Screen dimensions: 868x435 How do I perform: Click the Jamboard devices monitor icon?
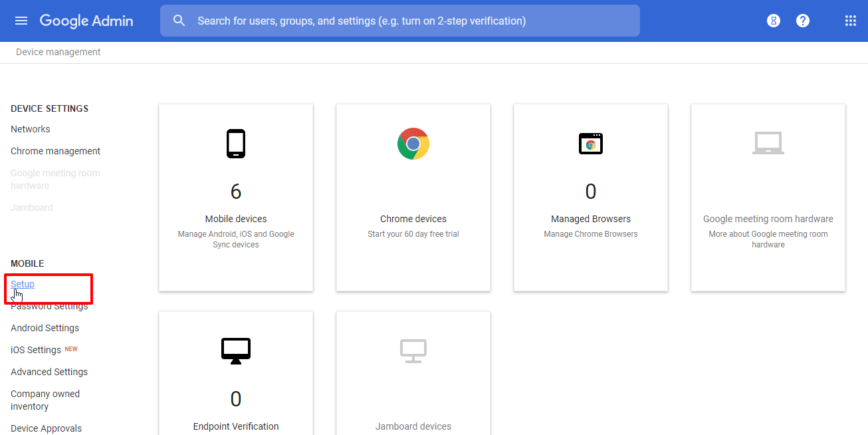(413, 351)
